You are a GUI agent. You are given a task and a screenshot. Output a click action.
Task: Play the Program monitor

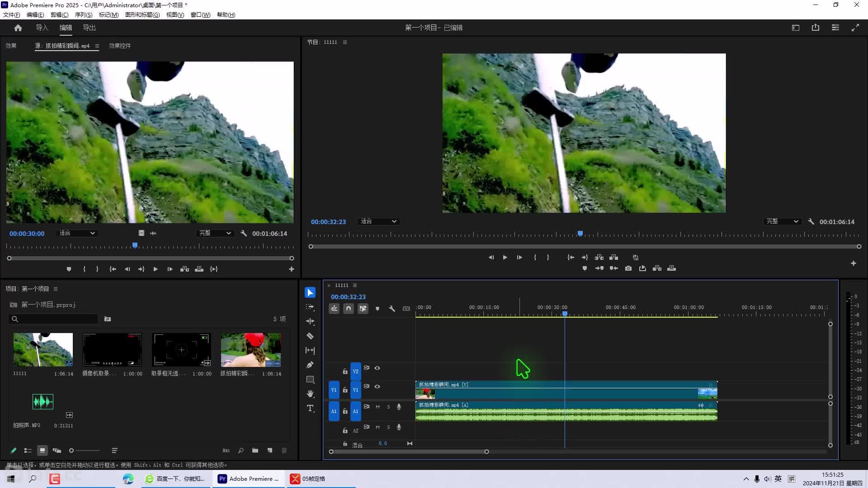pyautogui.click(x=505, y=258)
